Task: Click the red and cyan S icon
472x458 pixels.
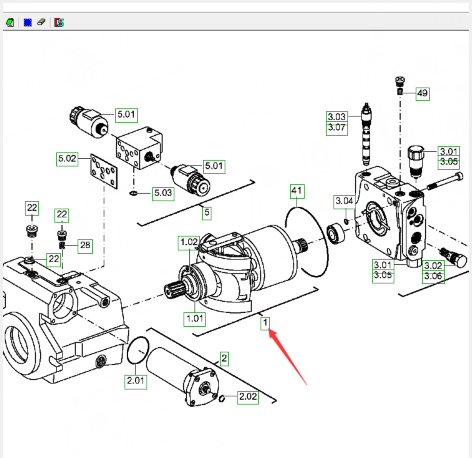Action: point(59,22)
